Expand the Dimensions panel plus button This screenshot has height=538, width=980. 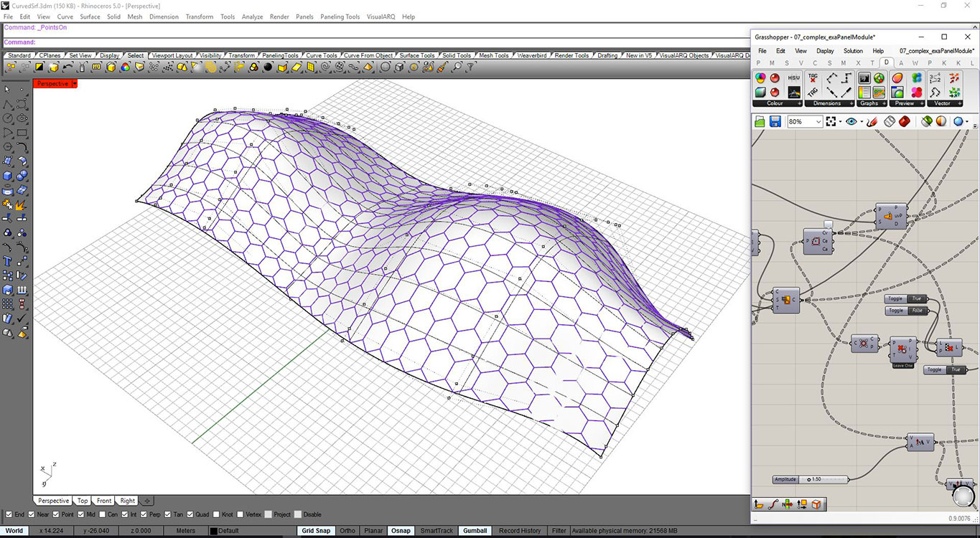[x=852, y=103]
